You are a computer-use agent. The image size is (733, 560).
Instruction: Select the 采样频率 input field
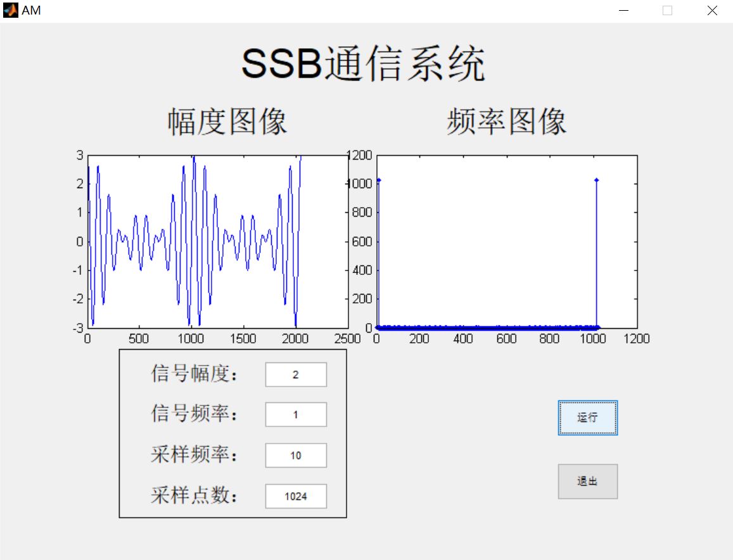295,455
